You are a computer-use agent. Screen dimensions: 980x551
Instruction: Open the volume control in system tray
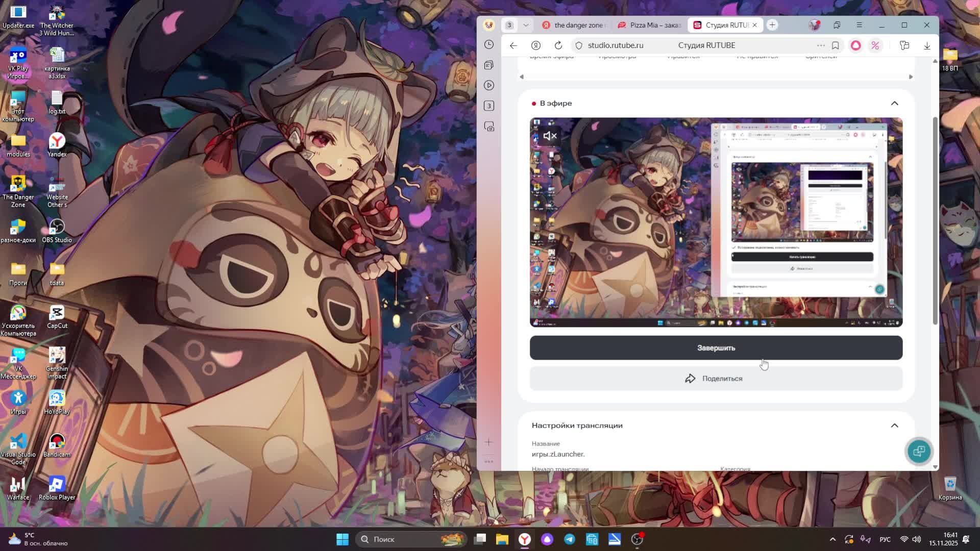(x=917, y=539)
